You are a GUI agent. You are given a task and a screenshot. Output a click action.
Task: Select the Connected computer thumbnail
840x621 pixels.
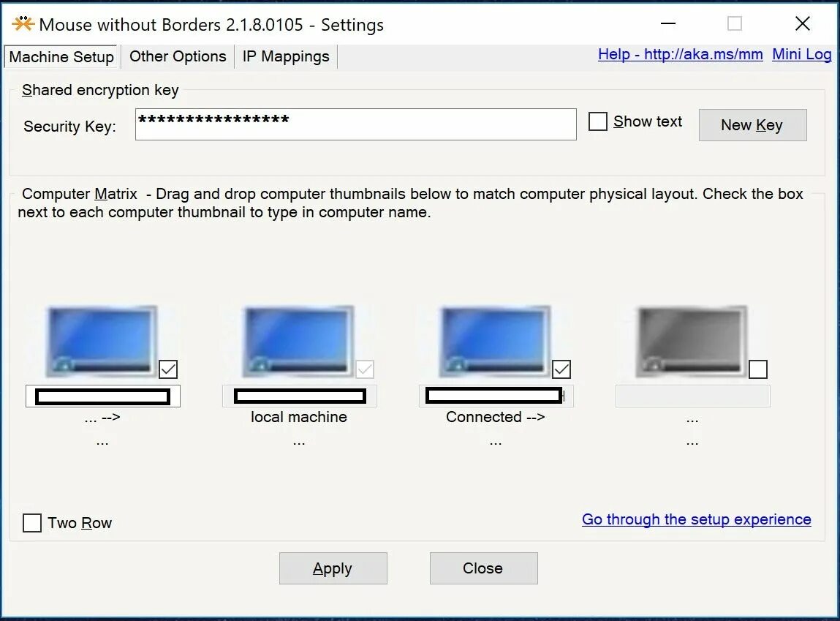[x=494, y=340]
